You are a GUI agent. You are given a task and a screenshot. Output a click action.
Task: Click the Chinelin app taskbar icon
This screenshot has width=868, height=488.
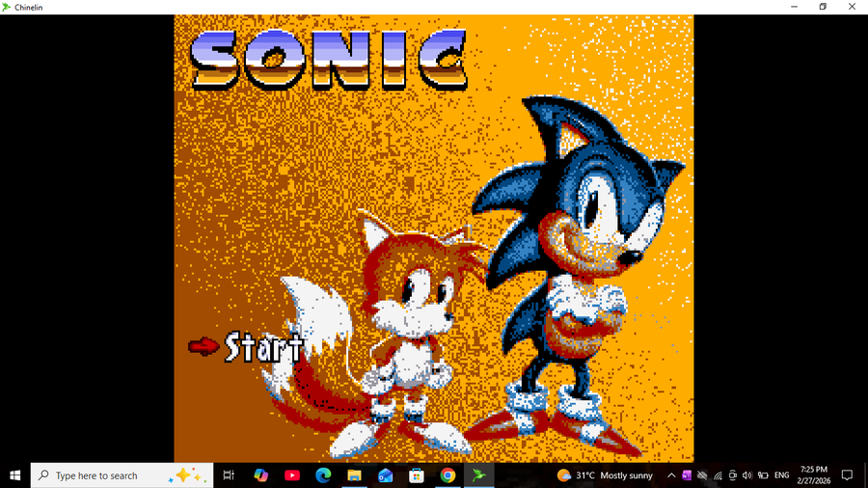pos(478,475)
